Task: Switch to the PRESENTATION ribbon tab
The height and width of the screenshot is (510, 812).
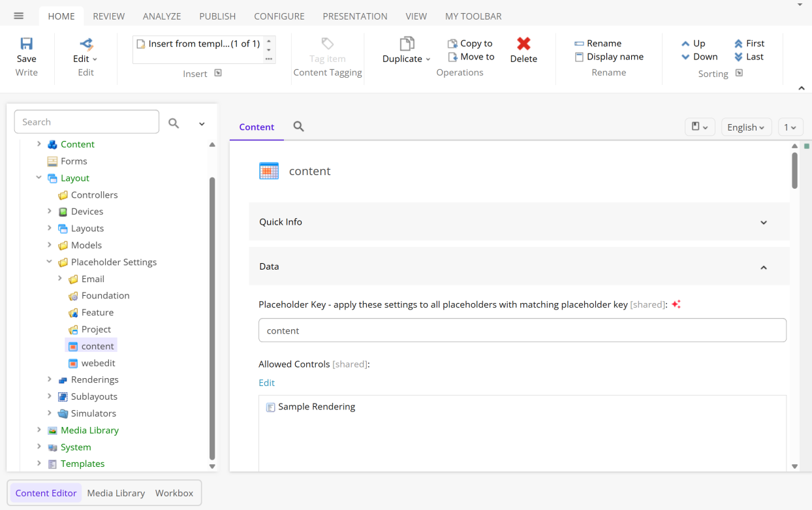Action: (x=355, y=16)
